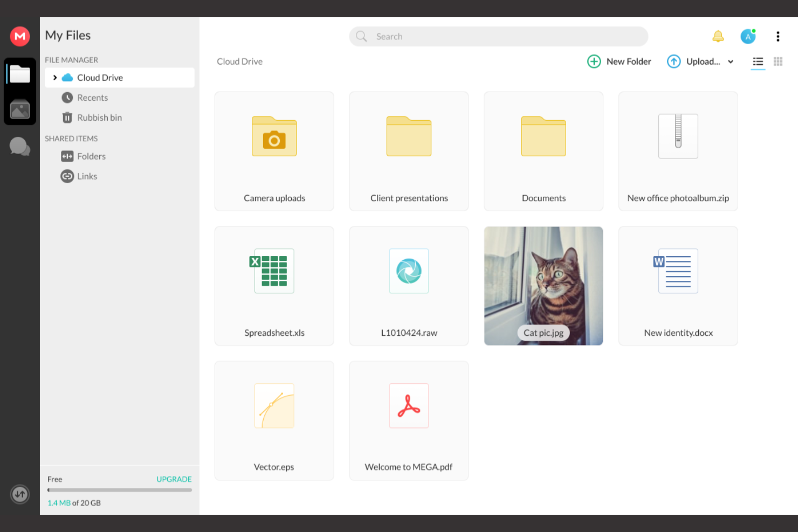The width and height of the screenshot is (798, 532).
Task: Switch to grid view layout
Action: pyautogui.click(x=778, y=61)
